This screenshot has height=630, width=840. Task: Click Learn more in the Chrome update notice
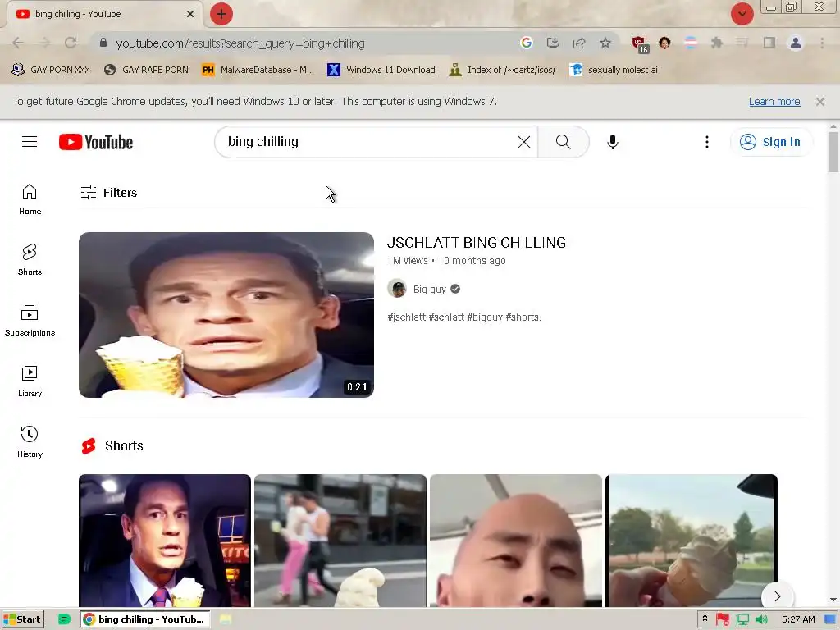[774, 102]
